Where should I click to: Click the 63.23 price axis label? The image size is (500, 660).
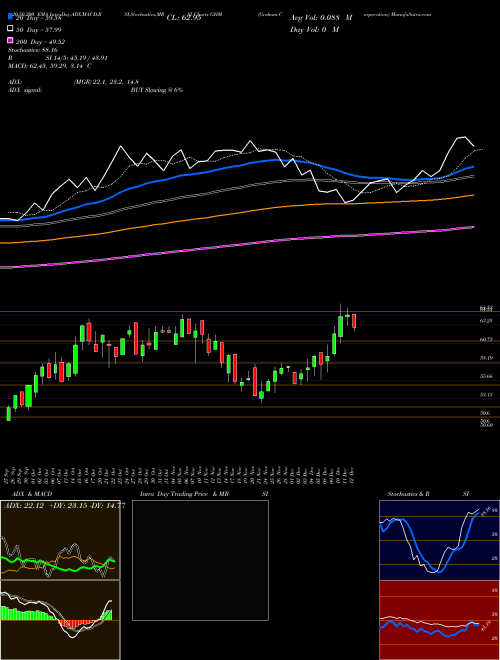[x=486, y=321]
